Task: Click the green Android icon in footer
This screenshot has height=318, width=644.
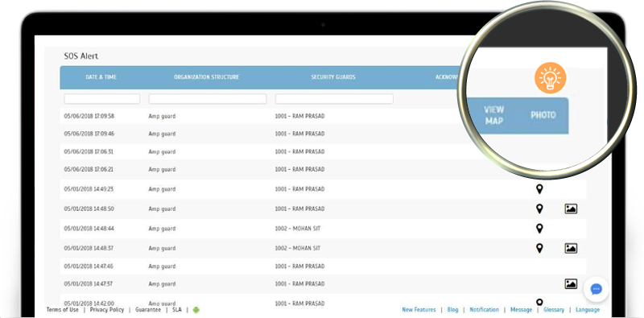Action: (196, 310)
